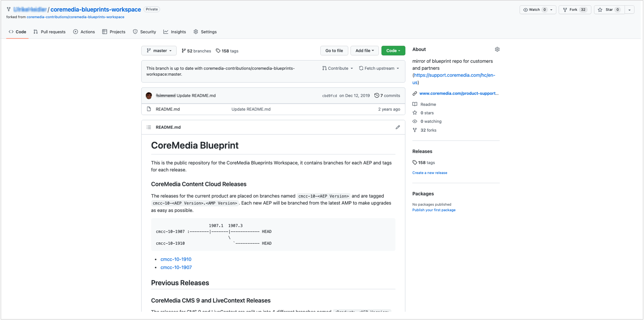This screenshot has height=320, width=644.
Task: Open the Security tab
Action: point(145,32)
